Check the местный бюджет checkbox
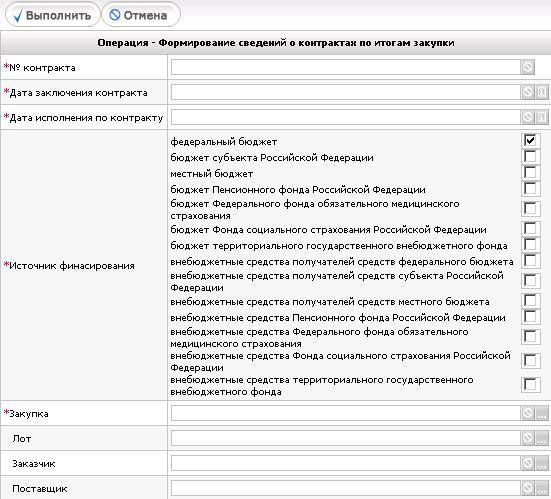This screenshot has width=551, height=499. point(530,172)
